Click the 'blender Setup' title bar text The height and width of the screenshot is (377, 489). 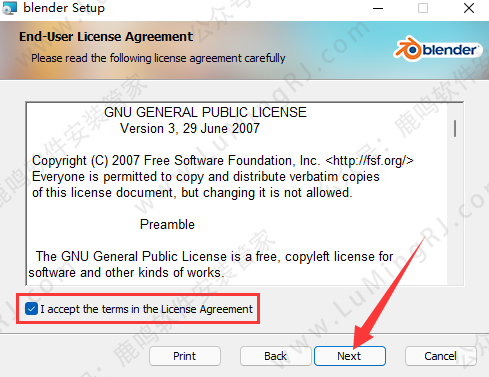coord(64,8)
